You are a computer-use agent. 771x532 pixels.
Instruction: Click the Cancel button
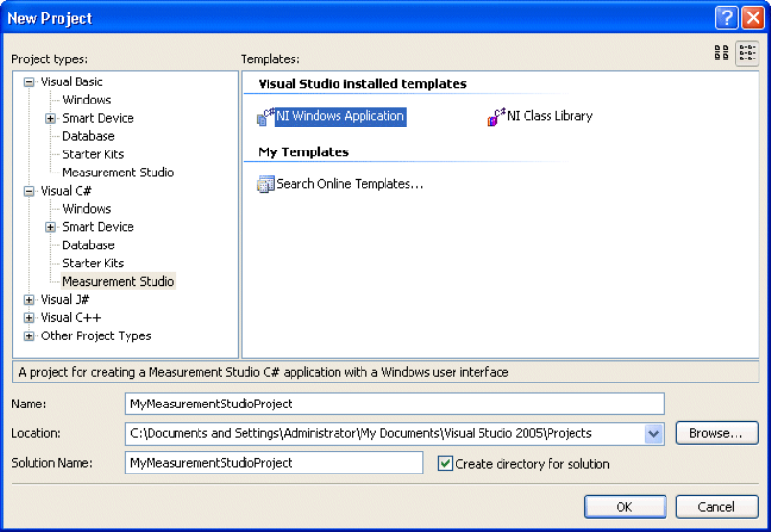716,506
